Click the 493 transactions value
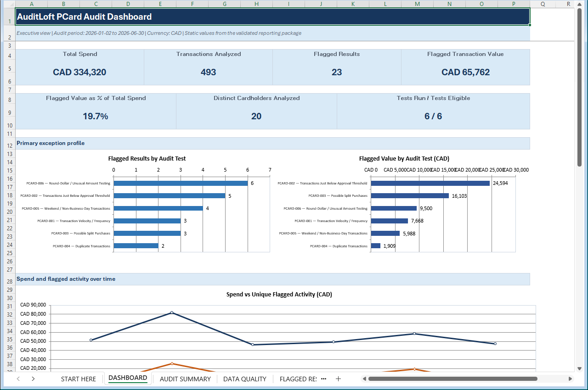The image size is (588, 390). coord(209,72)
